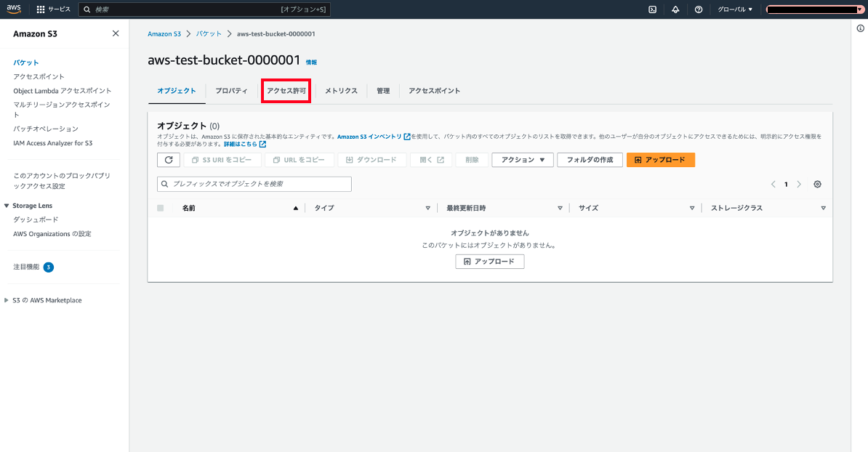Switch to the プロパティ tab
Screen dimensions: 868x452
pos(231,91)
